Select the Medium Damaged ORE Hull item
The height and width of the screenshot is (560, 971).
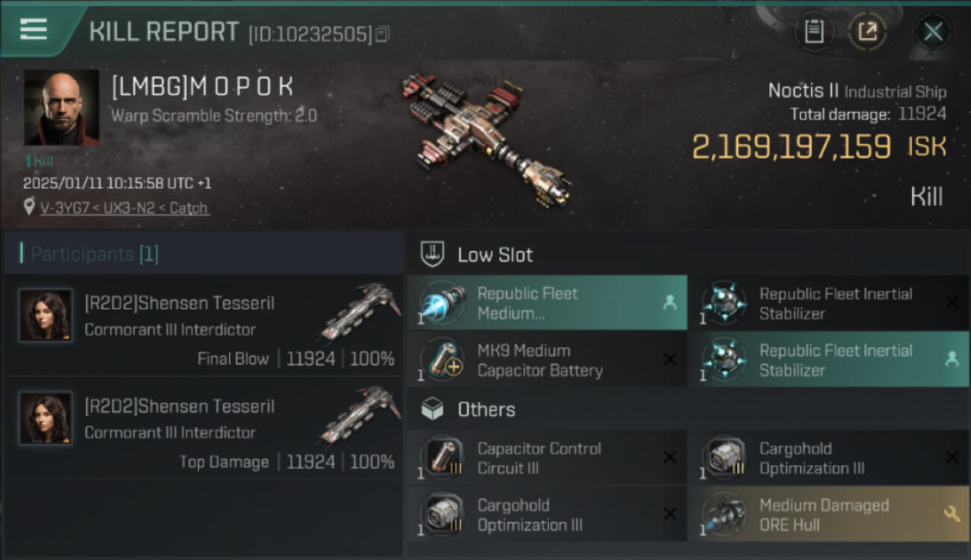click(x=829, y=514)
